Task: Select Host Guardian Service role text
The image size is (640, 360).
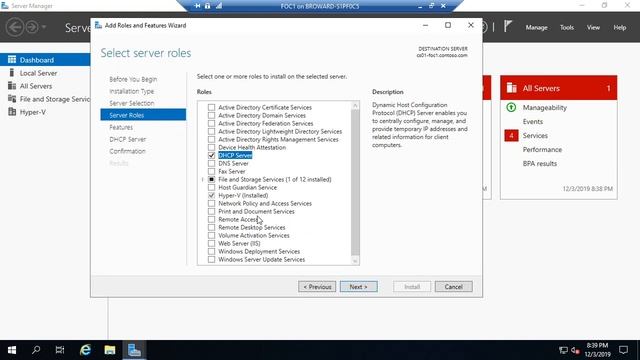Action: (247, 187)
